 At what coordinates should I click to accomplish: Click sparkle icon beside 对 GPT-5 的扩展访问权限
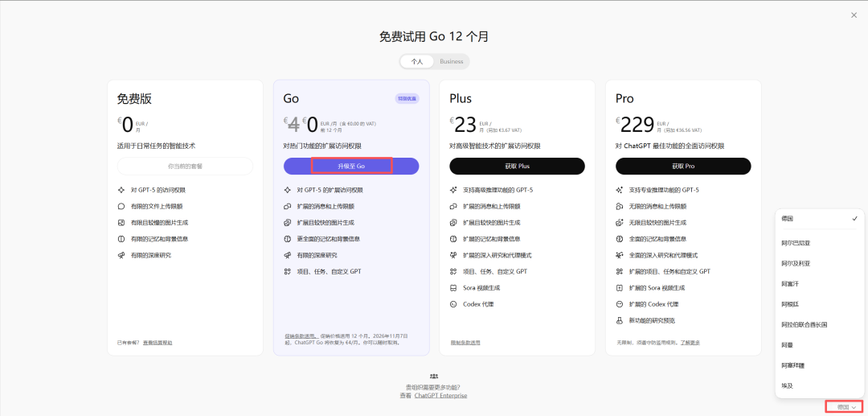[287, 190]
